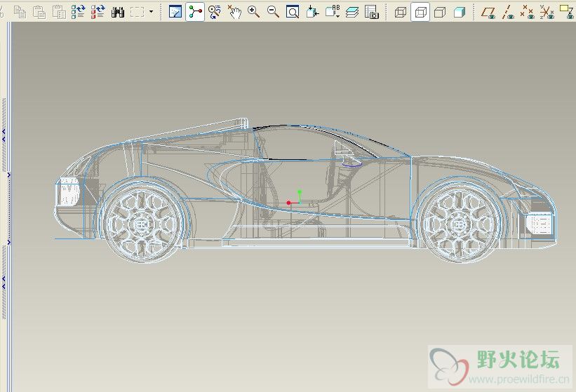Viewport: 576px width, 392px height.
Task: Click the Paste clipboard icon
Action: [39, 12]
